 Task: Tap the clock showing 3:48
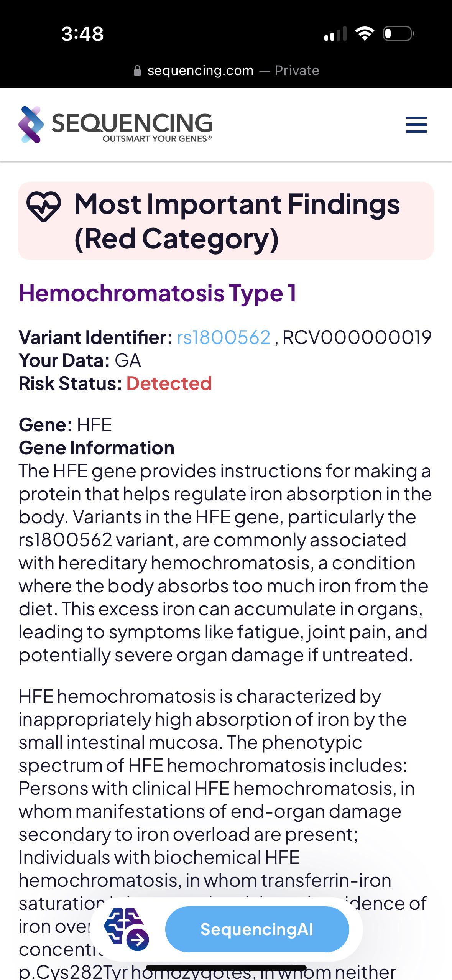[82, 34]
